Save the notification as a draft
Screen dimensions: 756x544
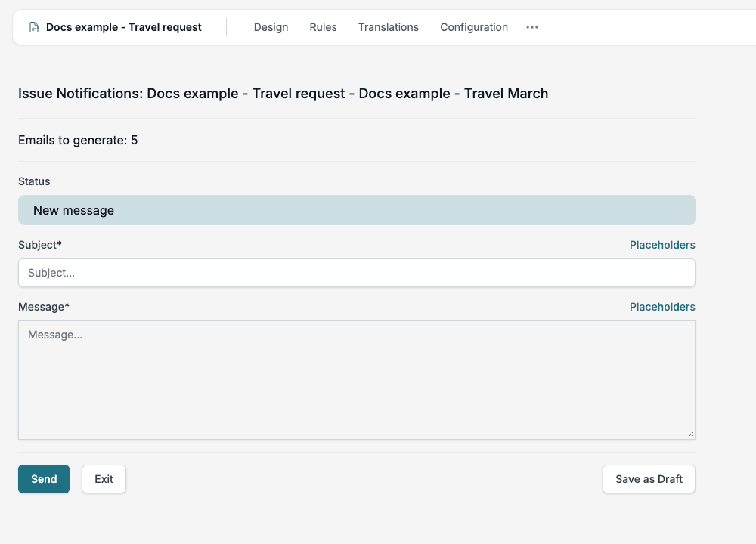[x=649, y=479]
